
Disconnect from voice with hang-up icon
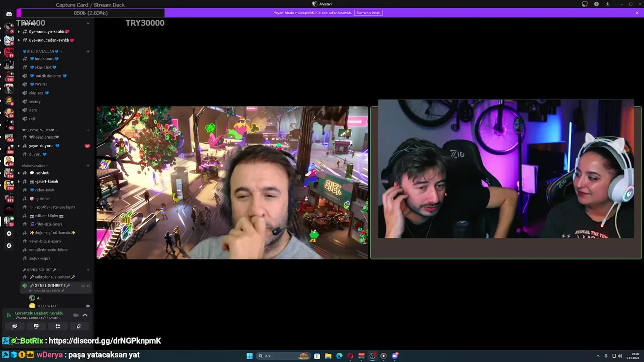pos(85,315)
